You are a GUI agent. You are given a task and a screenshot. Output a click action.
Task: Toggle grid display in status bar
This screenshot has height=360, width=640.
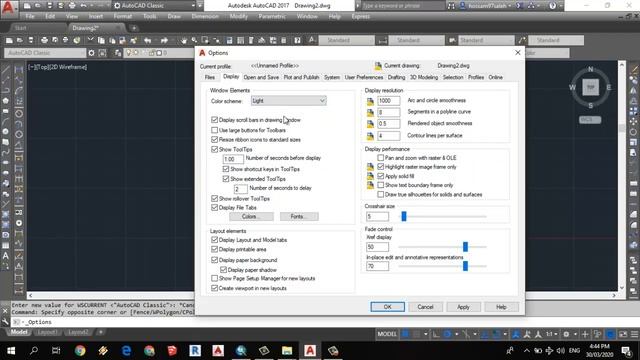tap(406, 334)
